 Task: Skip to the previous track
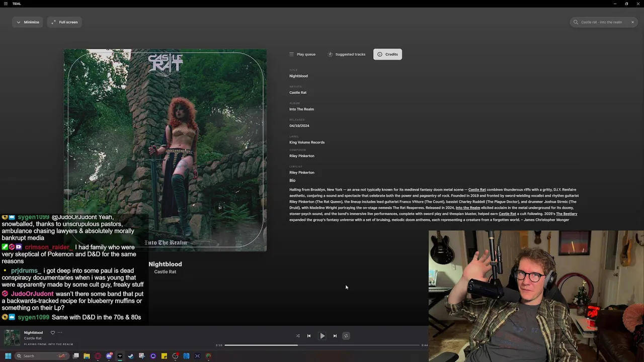pos(309,336)
